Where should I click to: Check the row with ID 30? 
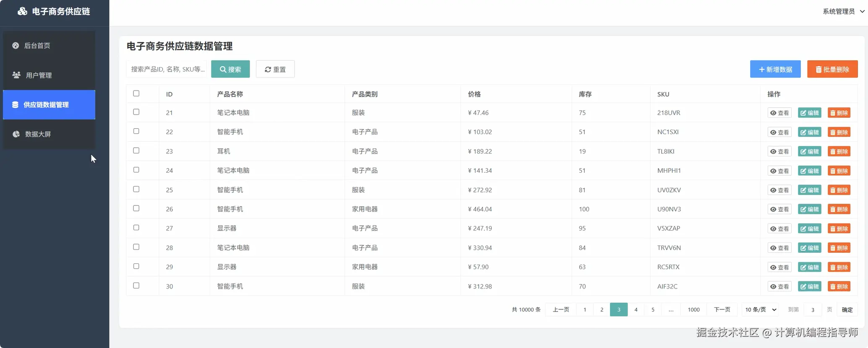pos(136,286)
